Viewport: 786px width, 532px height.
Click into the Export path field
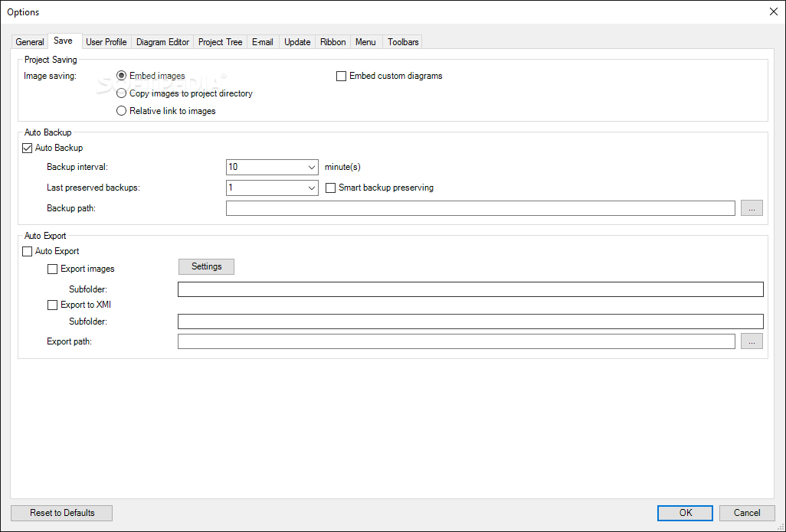point(456,341)
